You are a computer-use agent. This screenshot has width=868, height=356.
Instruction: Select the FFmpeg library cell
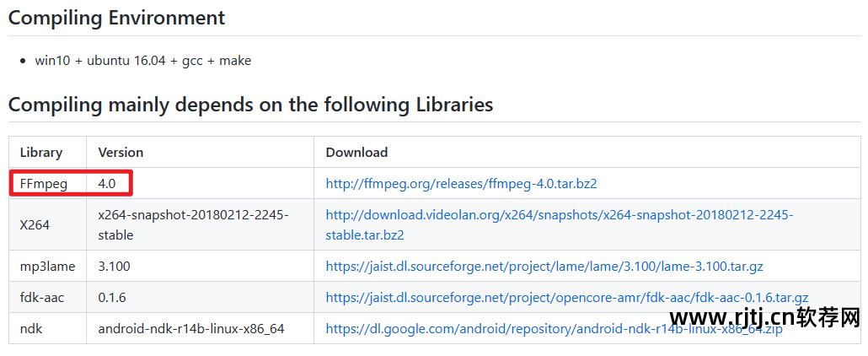click(x=44, y=183)
